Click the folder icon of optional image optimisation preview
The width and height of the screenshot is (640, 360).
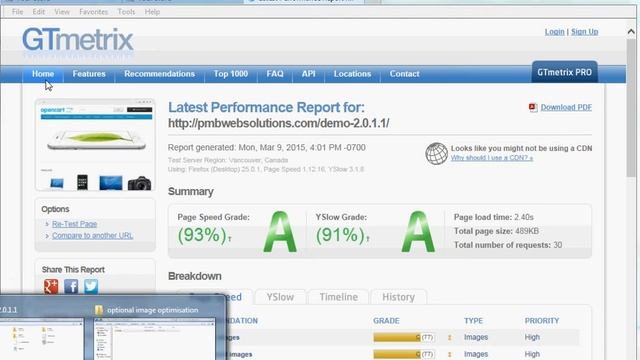(x=99, y=310)
